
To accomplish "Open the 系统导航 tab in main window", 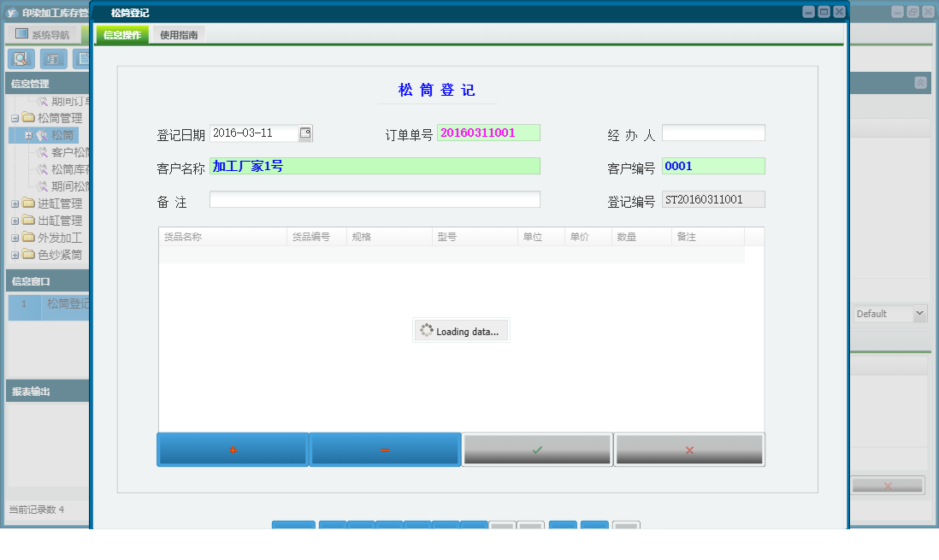I will click(43, 35).
